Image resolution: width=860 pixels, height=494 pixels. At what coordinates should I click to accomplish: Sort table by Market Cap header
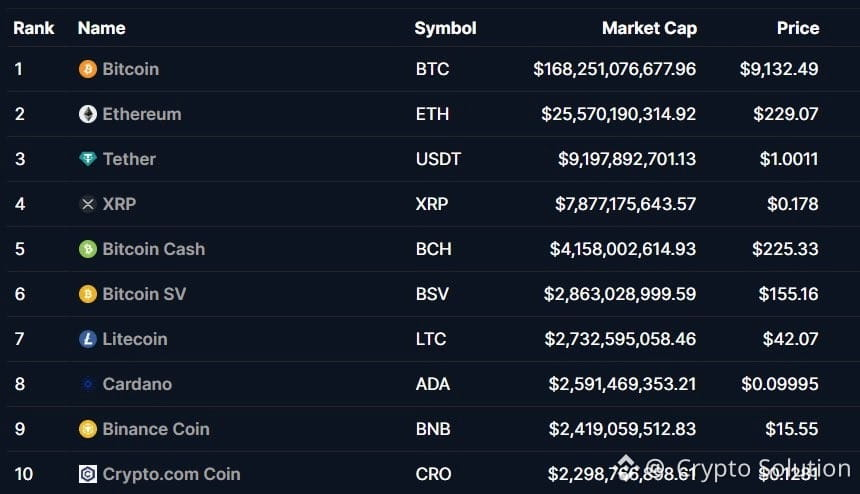click(x=649, y=28)
